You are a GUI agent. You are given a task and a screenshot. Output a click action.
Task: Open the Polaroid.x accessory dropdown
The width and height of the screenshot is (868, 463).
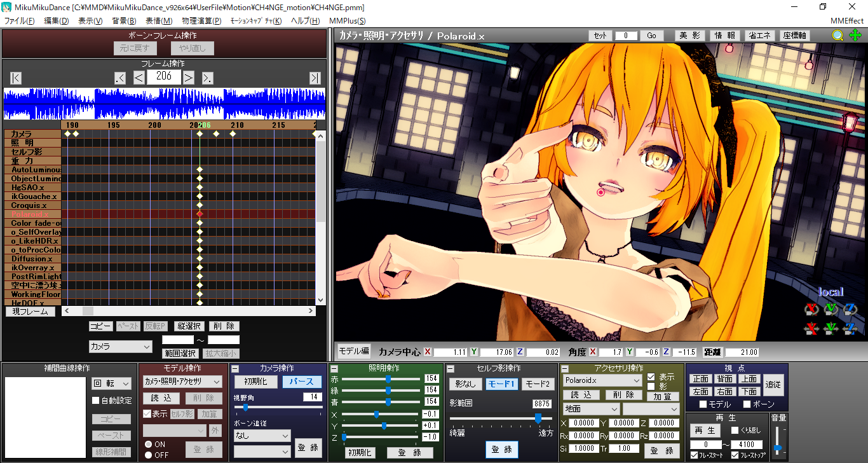pyautogui.click(x=602, y=380)
